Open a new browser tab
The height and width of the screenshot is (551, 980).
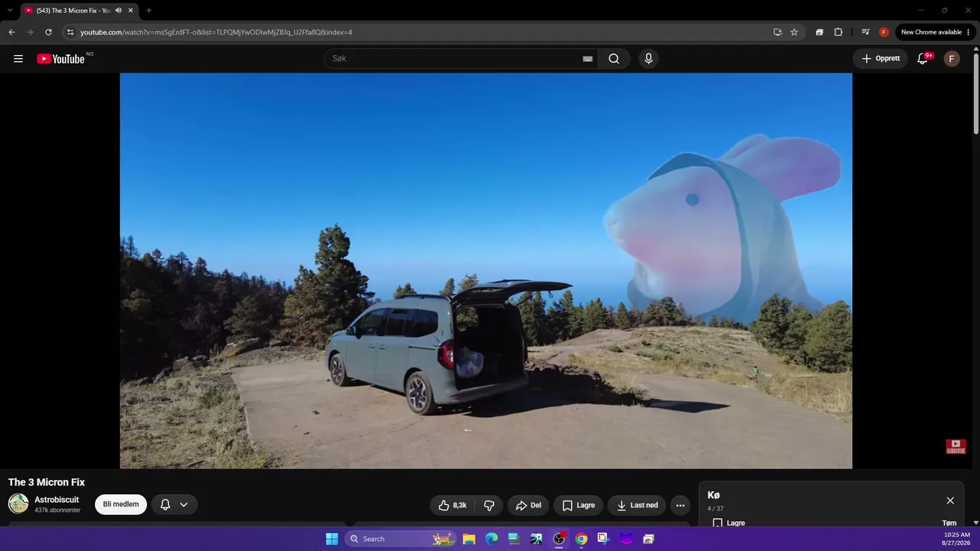[149, 11]
